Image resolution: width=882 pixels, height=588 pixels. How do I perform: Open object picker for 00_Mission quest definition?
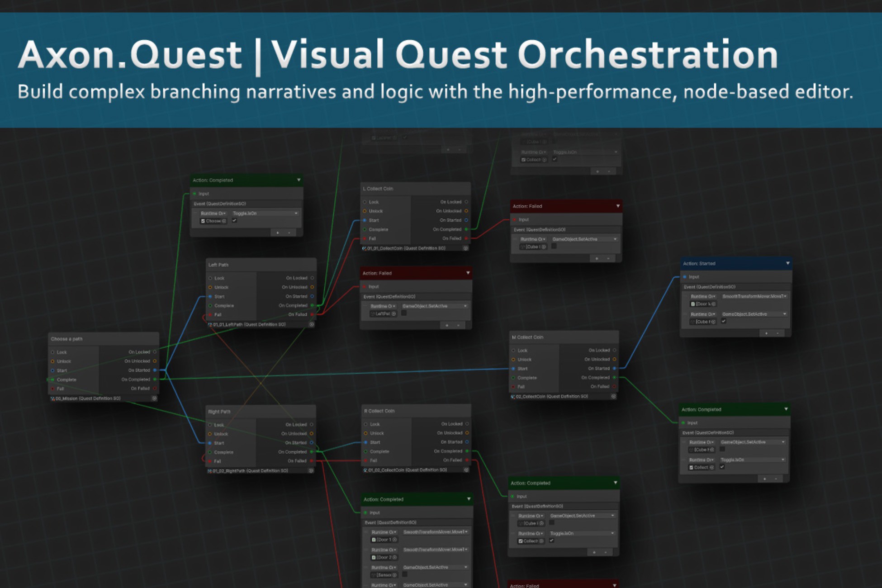154,398
